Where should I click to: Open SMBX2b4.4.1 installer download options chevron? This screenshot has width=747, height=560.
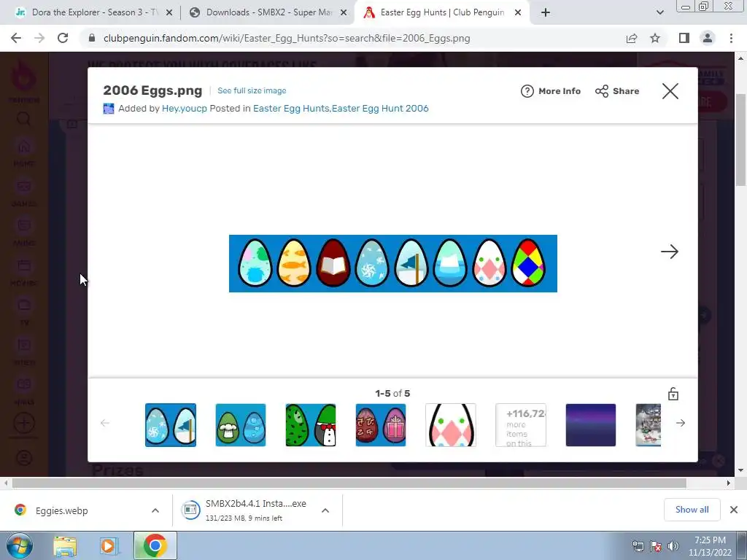coord(325,510)
